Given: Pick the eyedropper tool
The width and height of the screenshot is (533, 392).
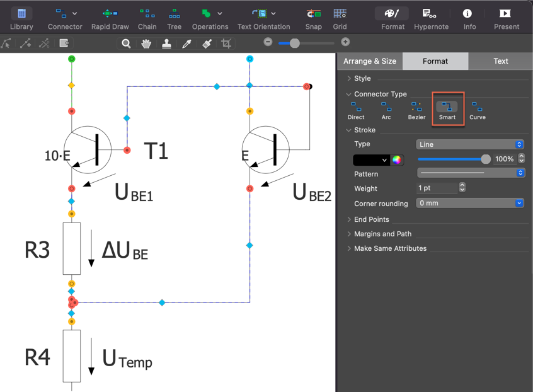Looking at the screenshot, I should pos(186,43).
